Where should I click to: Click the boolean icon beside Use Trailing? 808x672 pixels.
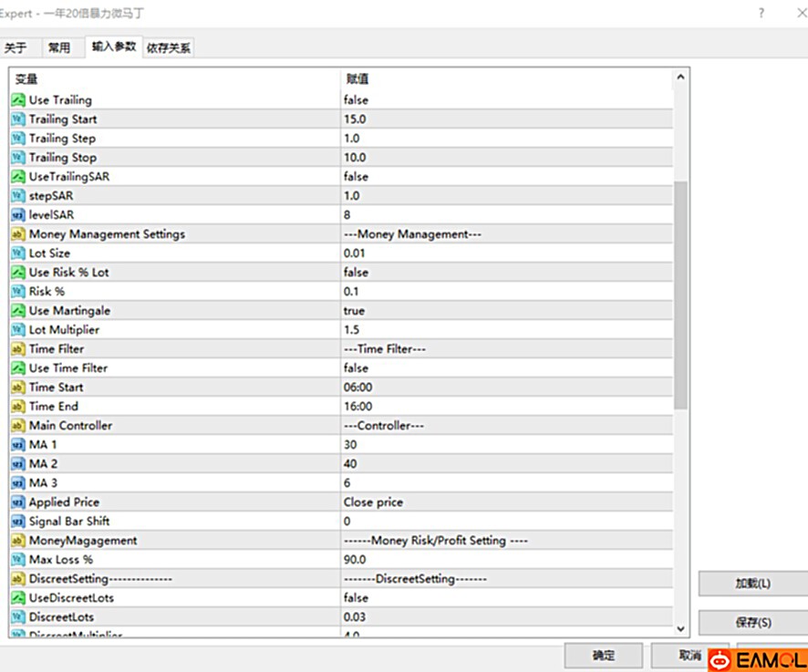point(18,100)
